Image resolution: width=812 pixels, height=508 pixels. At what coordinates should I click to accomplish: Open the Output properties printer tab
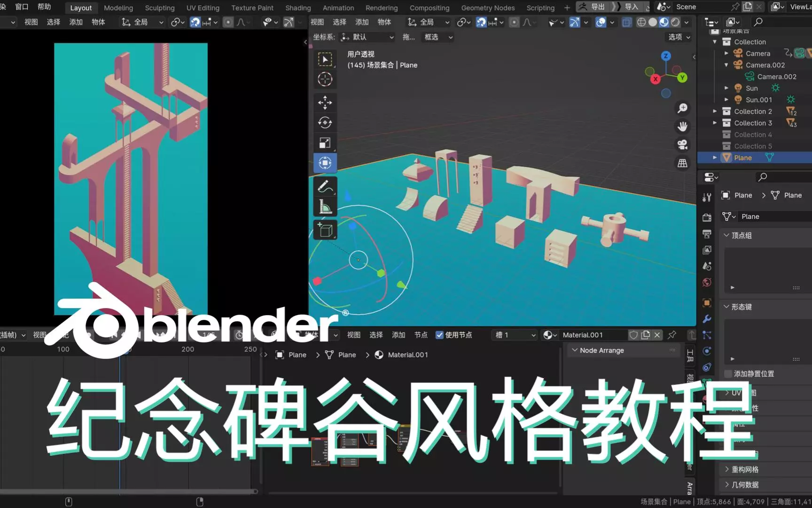[x=707, y=234]
